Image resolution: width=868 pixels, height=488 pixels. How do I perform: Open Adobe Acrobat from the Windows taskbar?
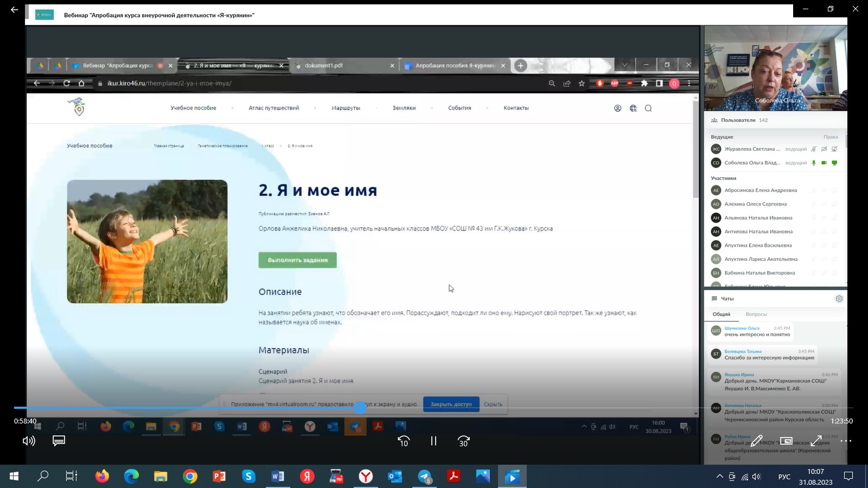click(454, 476)
